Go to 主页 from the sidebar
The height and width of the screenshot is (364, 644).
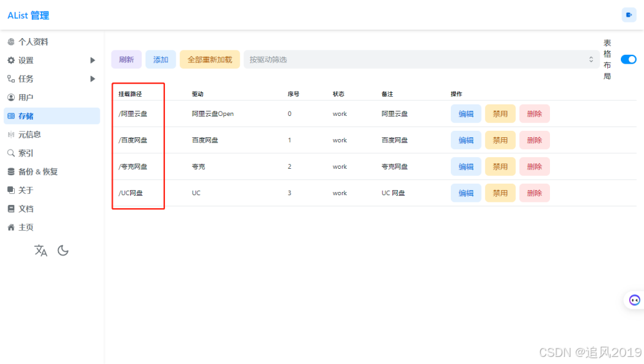point(52,227)
